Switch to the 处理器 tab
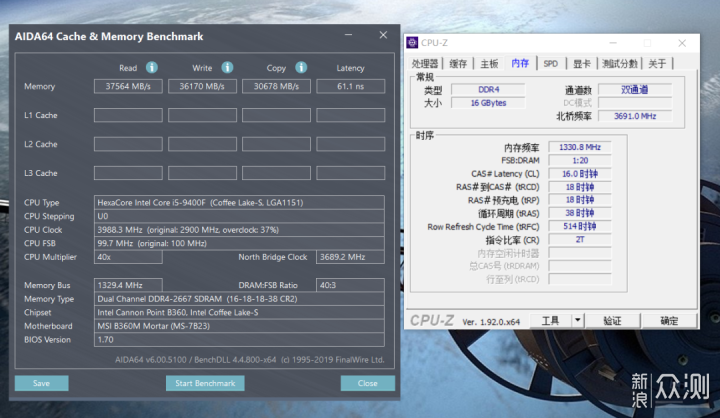This screenshot has width=720, height=418. click(426, 63)
